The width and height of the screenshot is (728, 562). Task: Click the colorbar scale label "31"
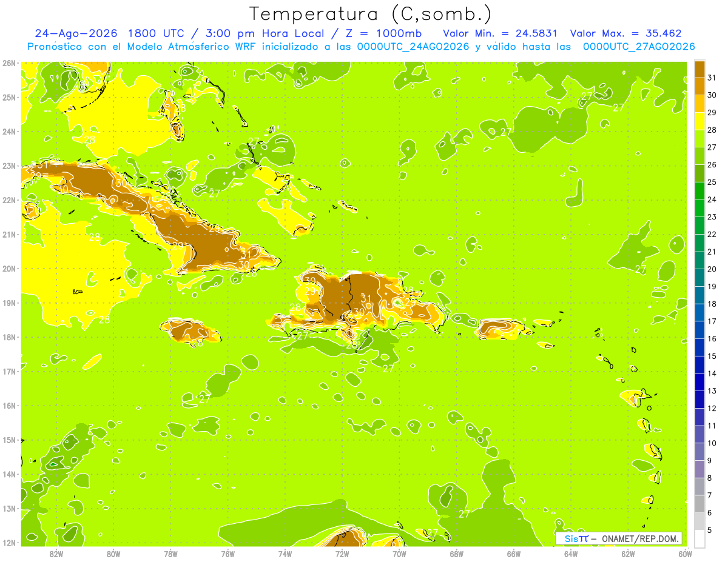[x=712, y=78]
